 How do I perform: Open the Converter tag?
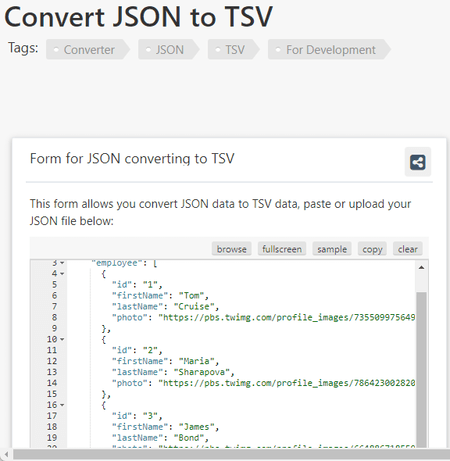88,50
